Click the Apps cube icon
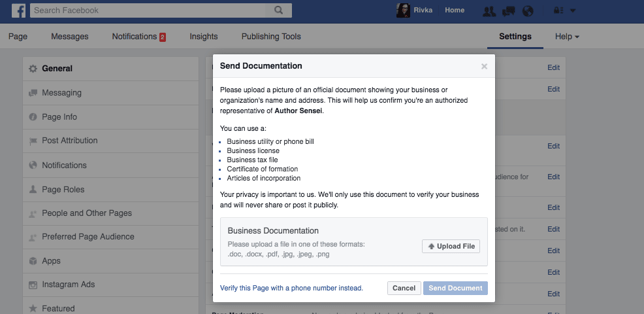Image resolution: width=644 pixels, height=314 pixels. click(33, 261)
